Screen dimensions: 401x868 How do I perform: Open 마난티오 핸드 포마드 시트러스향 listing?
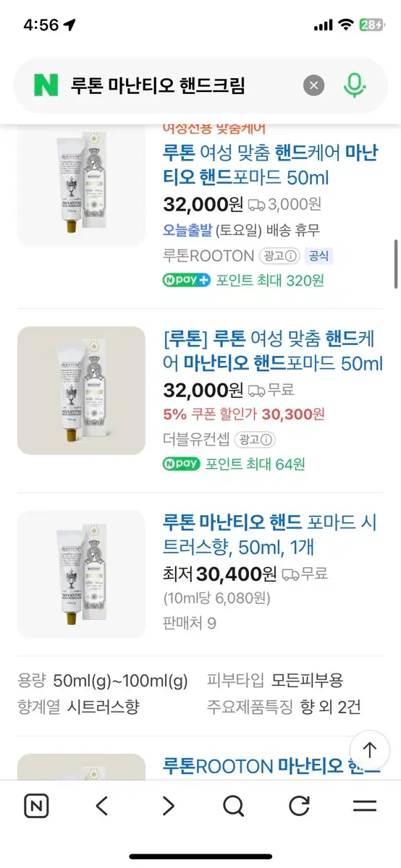coord(271,534)
